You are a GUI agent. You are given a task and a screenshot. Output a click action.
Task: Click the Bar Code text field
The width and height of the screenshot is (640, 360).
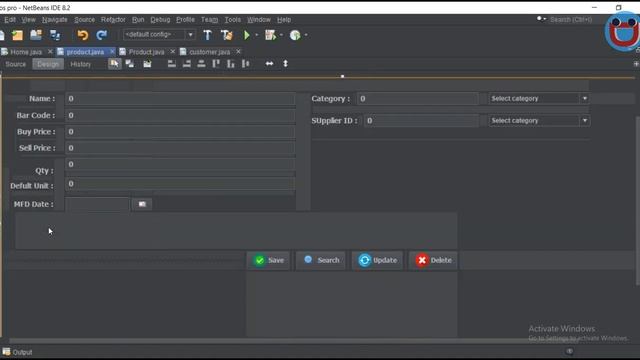click(180, 115)
